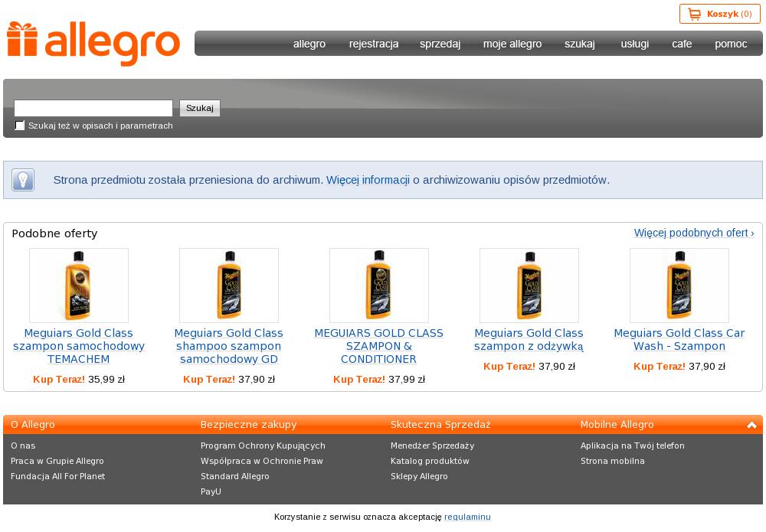Open Katalog produktów link

click(x=430, y=461)
